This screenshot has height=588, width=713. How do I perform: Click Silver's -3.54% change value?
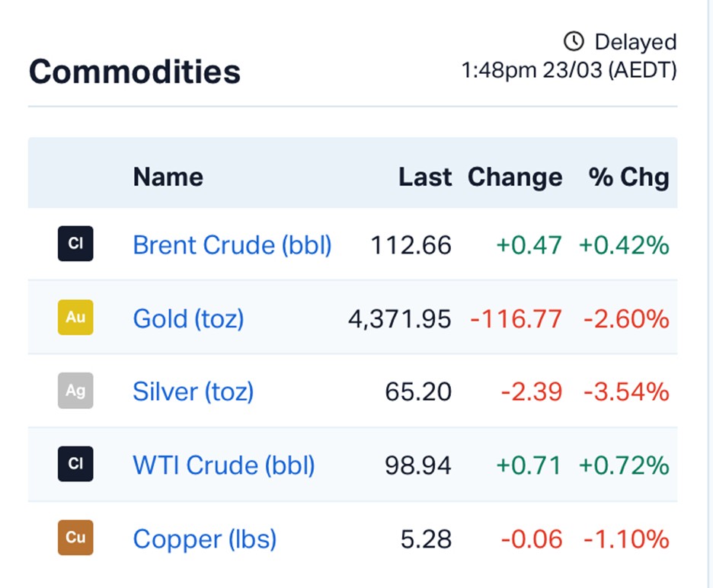coord(626,391)
